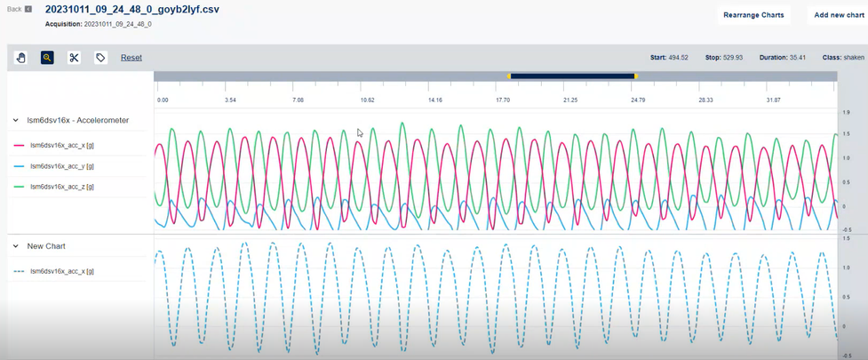Click the Acquisition name text
Screen dimensions: 868x360
118,24
